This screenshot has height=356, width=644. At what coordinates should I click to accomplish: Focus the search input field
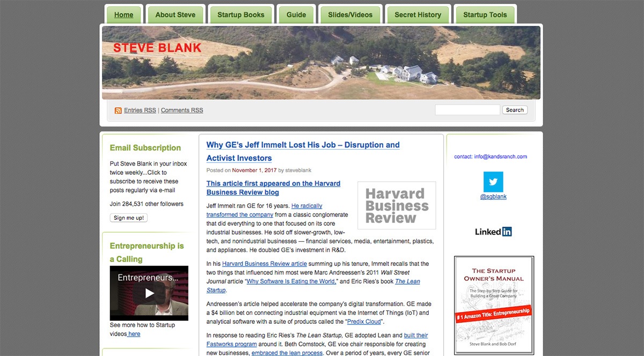click(467, 110)
